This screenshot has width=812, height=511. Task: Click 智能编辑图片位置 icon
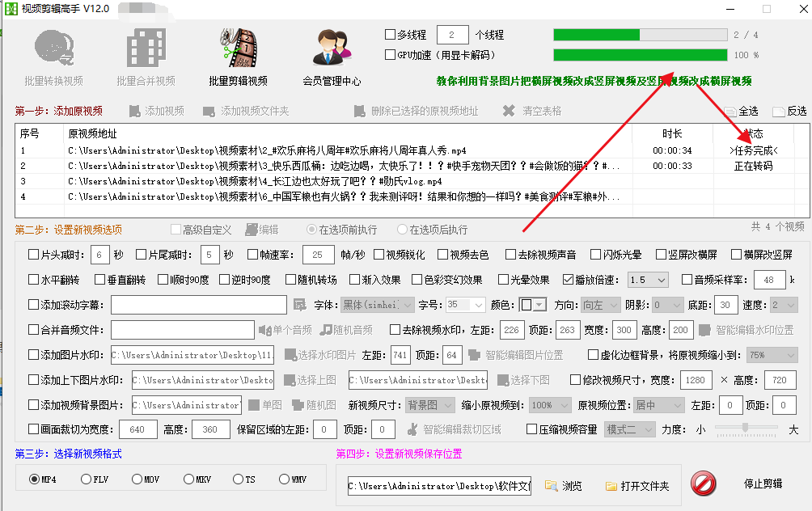(x=475, y=355)
